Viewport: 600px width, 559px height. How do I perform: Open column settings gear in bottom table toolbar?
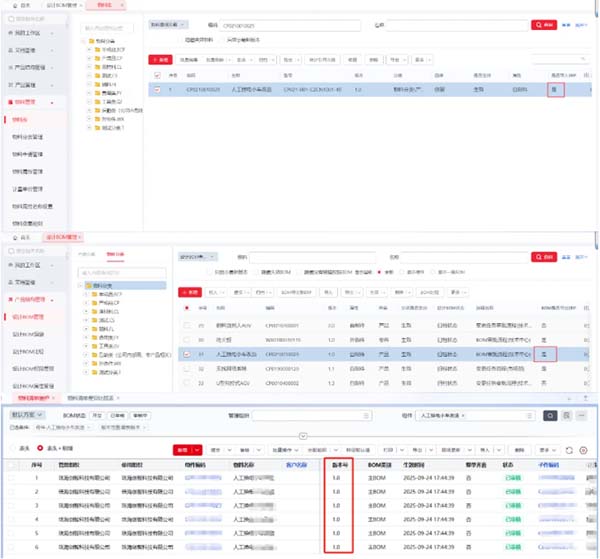click(584, 450)
